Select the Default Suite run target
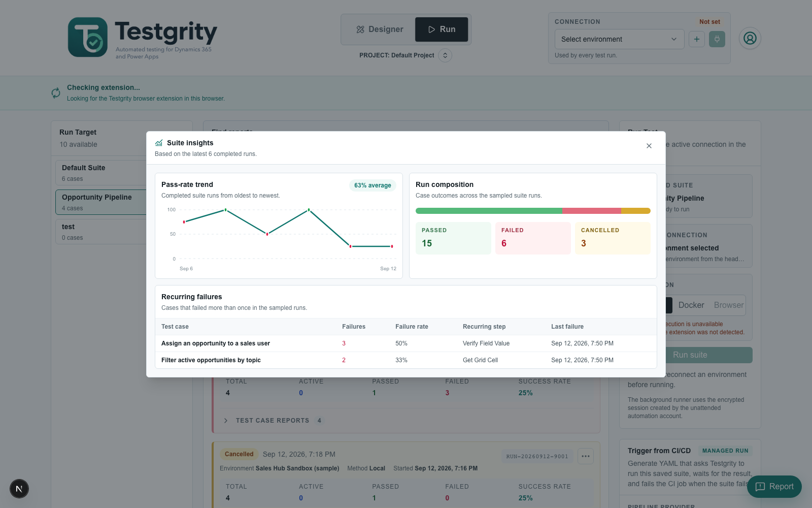812x508 pixels. (101, 173)
